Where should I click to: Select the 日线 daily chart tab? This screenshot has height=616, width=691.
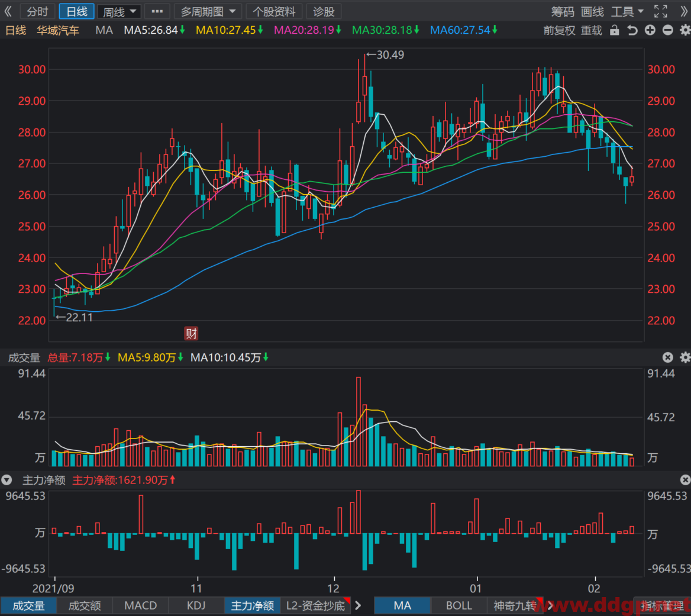[x=77, y=11]
